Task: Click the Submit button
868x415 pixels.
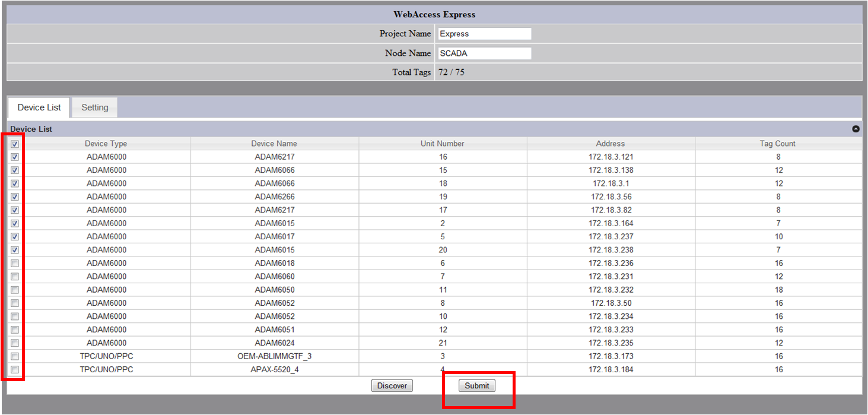Action: tap(477, 386)
